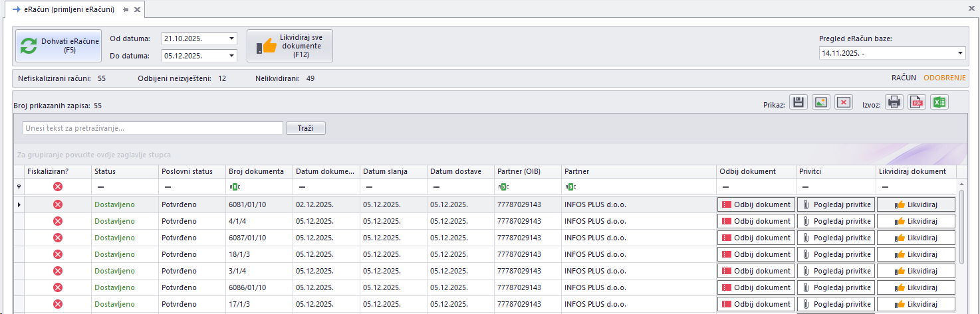This screenshot has height=314, width=980.
Task: Click the Partner column filter ABC icon
Action: [569, 187]
